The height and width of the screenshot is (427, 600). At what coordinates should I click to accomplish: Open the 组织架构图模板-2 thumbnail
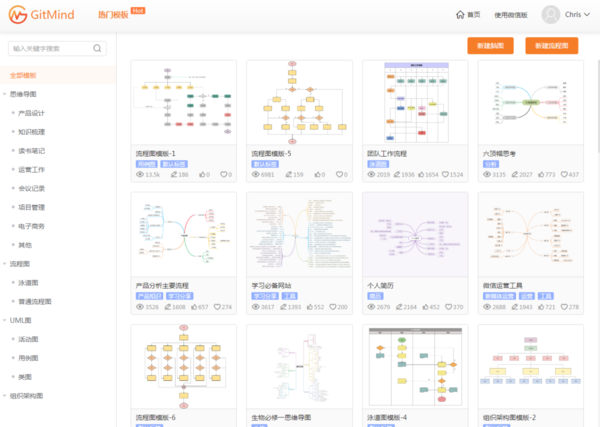coord(531,367)
